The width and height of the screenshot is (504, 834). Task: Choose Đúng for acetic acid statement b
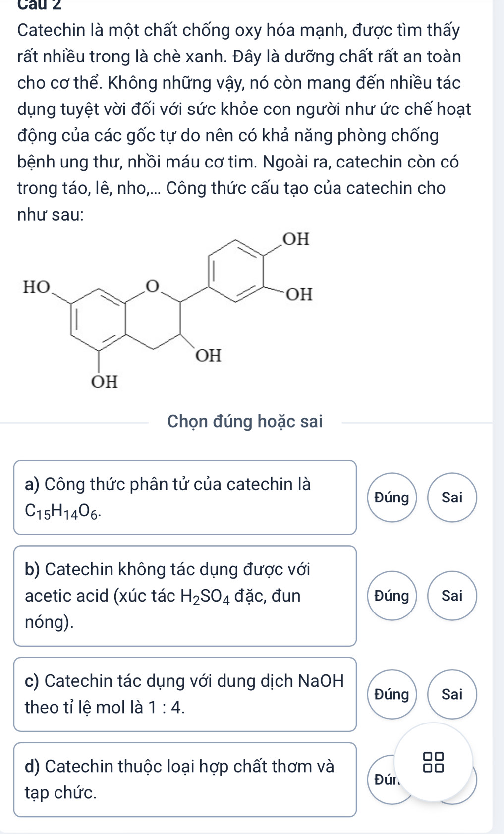pyautogui.click(x=392, y=596)
